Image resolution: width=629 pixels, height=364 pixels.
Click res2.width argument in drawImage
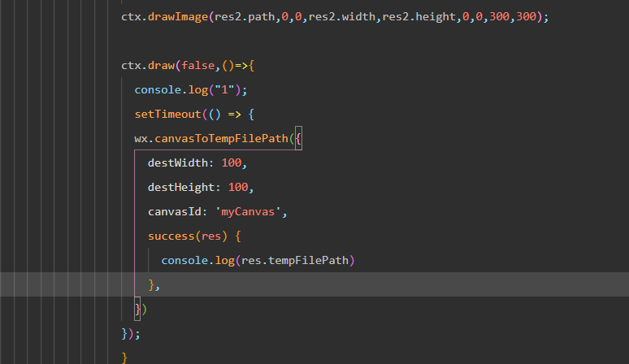[342, 17]
